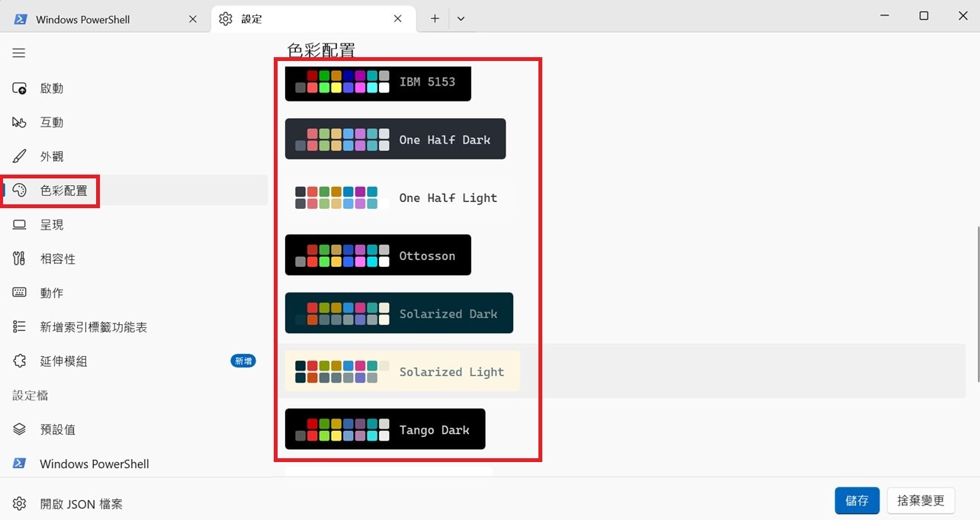Switch to the 設定 tab
980x520 pixels.
(x=313, y=19)
